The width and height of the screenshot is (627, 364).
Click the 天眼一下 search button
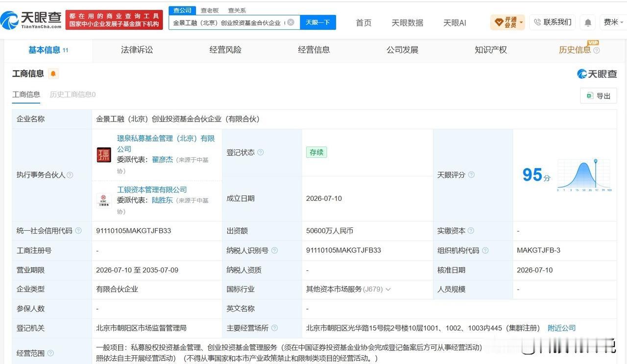point(318,22)
